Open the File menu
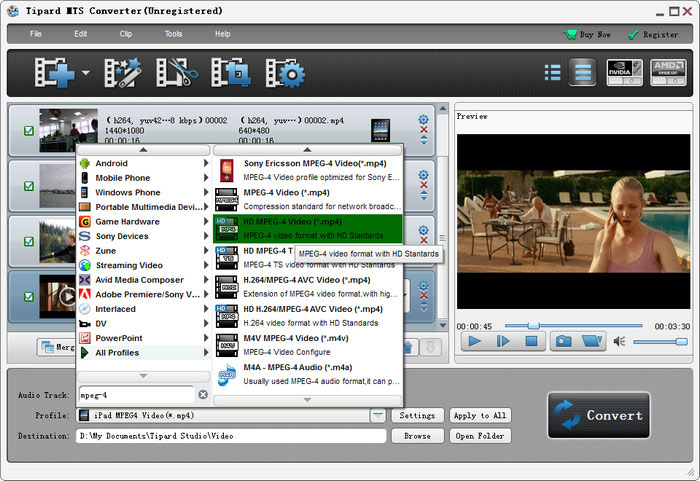The width and height of the screenshot is (700, 481). point(36,34)
